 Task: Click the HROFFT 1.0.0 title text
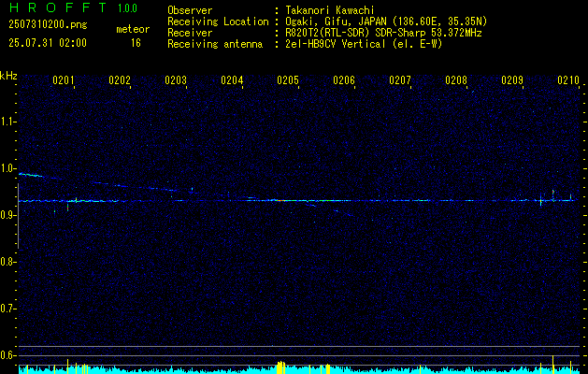[74, 7]
